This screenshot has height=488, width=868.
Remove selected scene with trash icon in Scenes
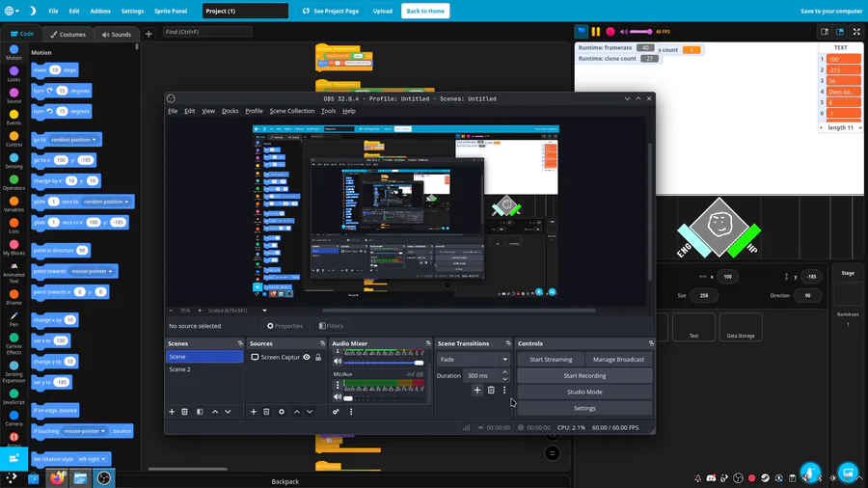tap(185, 412)
